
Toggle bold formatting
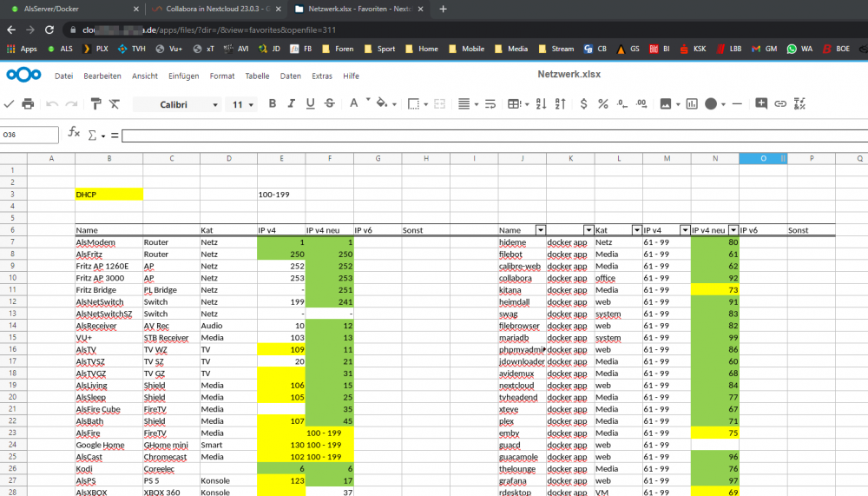272,103
